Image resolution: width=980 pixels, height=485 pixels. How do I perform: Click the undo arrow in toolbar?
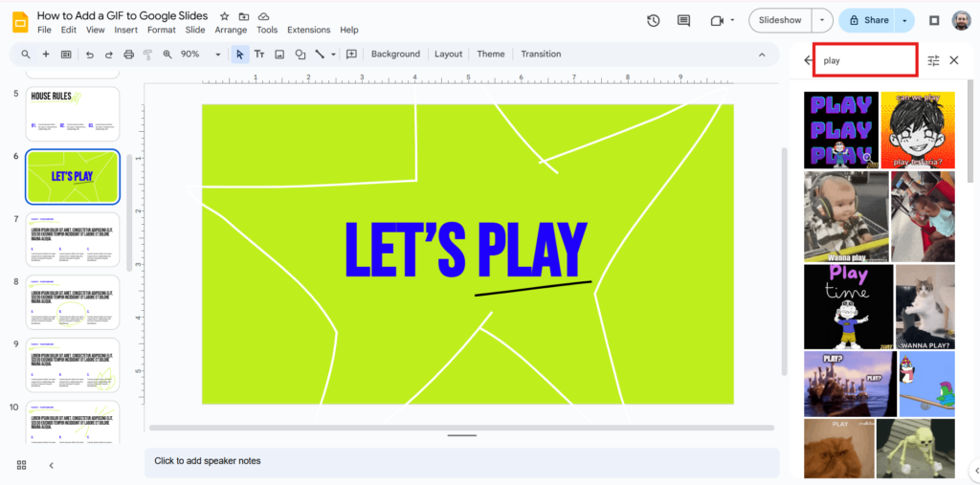[x=89, y=55]
